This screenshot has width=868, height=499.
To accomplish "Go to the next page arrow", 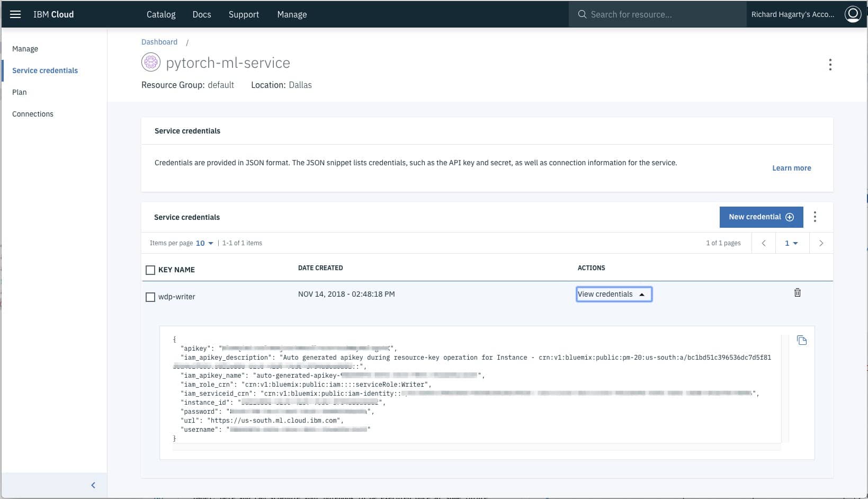I will click(x=821, y=243).
